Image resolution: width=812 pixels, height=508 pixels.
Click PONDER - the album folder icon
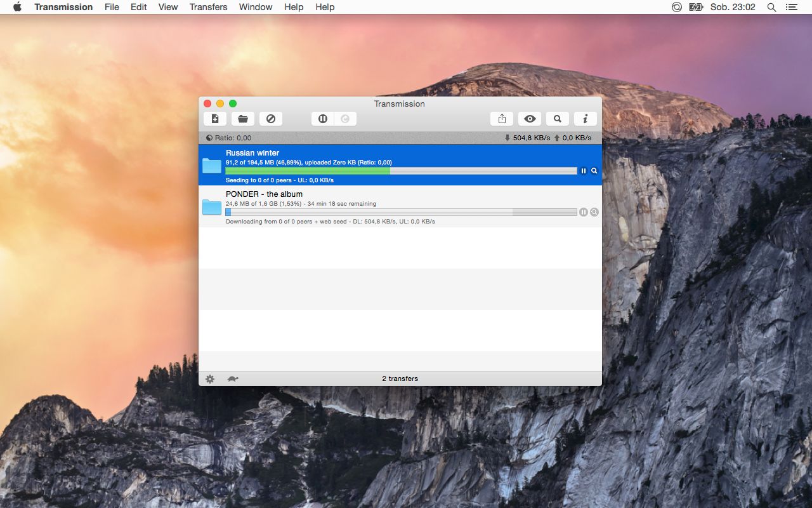tap(212, 207)
